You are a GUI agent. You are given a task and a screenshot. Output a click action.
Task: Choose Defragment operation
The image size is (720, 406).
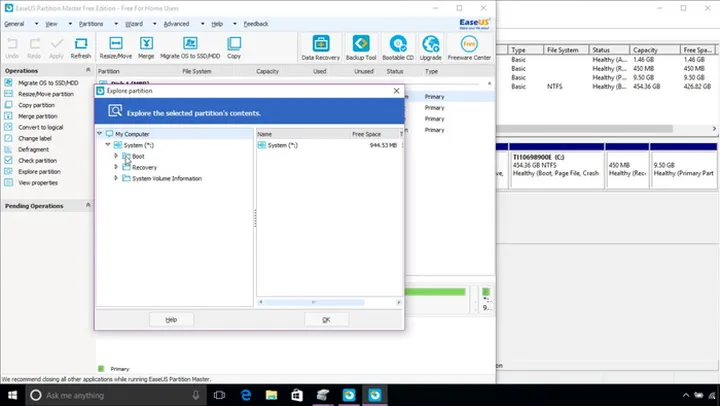33,149
